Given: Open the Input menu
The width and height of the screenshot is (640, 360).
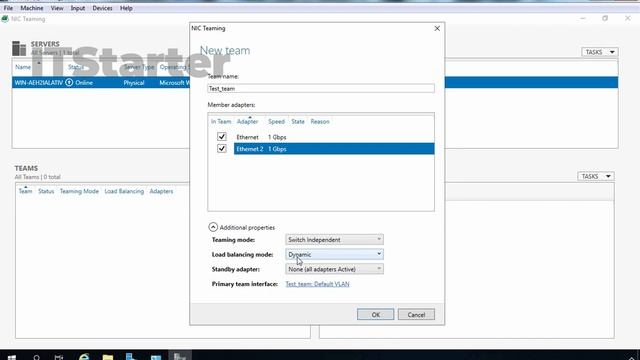Looking at the screenshot, I should coord(78,8).
